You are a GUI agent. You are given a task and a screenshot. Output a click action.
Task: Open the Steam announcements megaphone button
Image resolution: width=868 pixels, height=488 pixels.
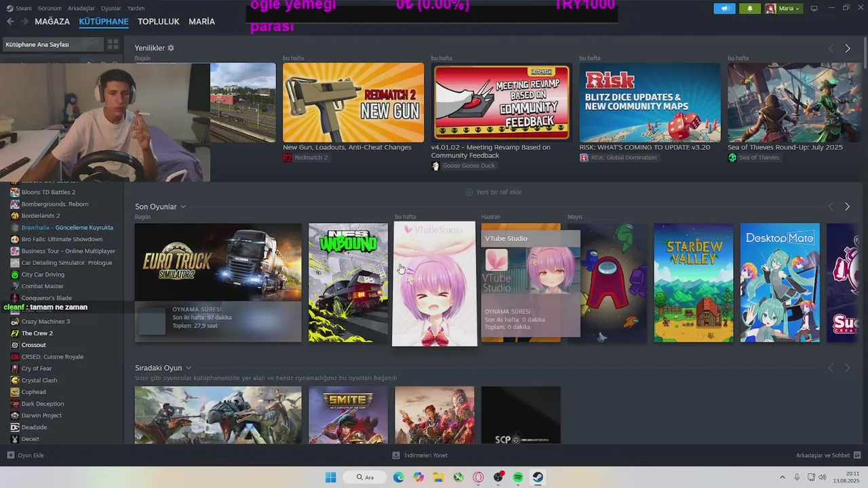point(724,8)
